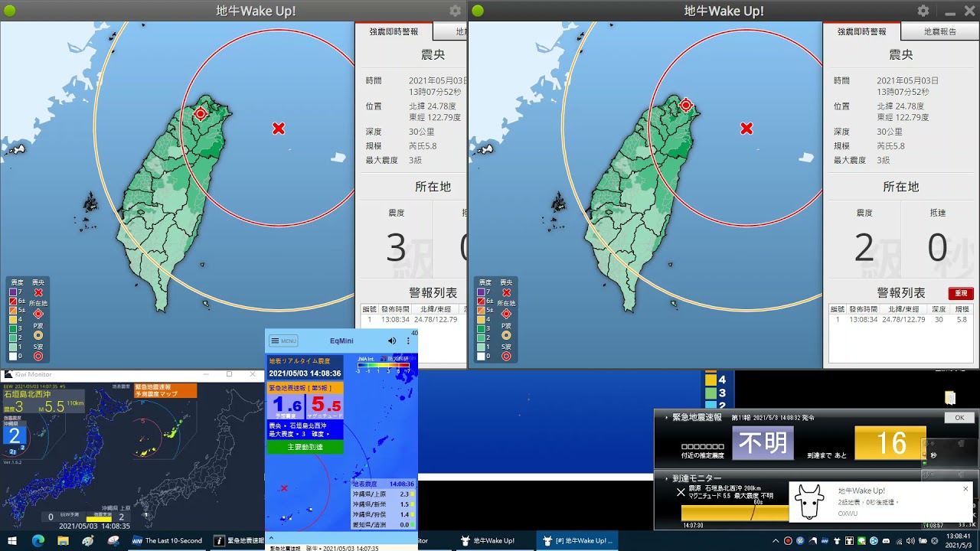Click 芮氏5.8 magnitude value in right window
The image size is (980, 551).
890,146
